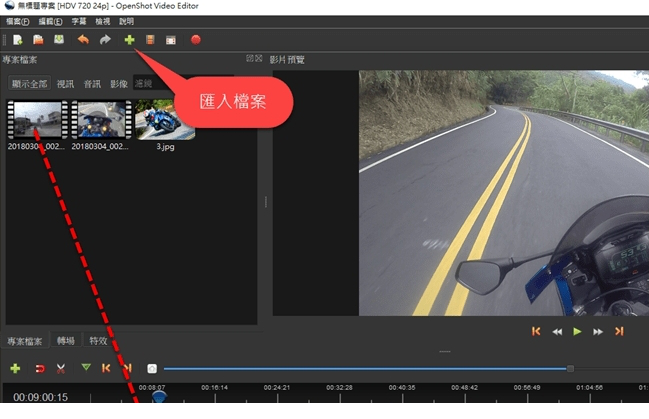Screen dimensions: 649x419
Task: Add a track with the green plus icon
Action: click(15, 368)
